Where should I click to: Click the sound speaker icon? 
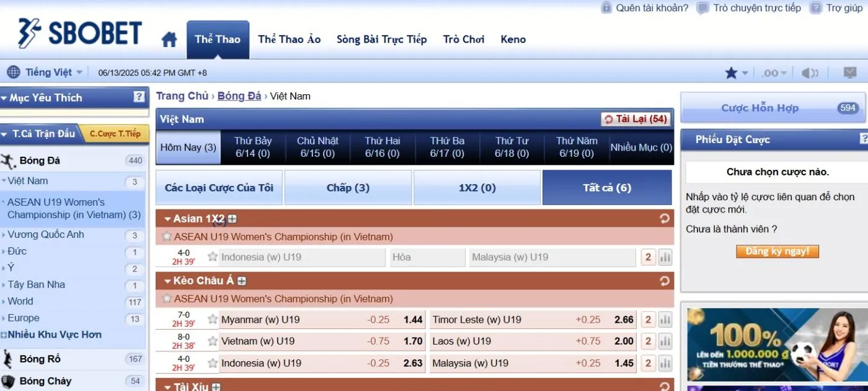[x=809, y=73]
